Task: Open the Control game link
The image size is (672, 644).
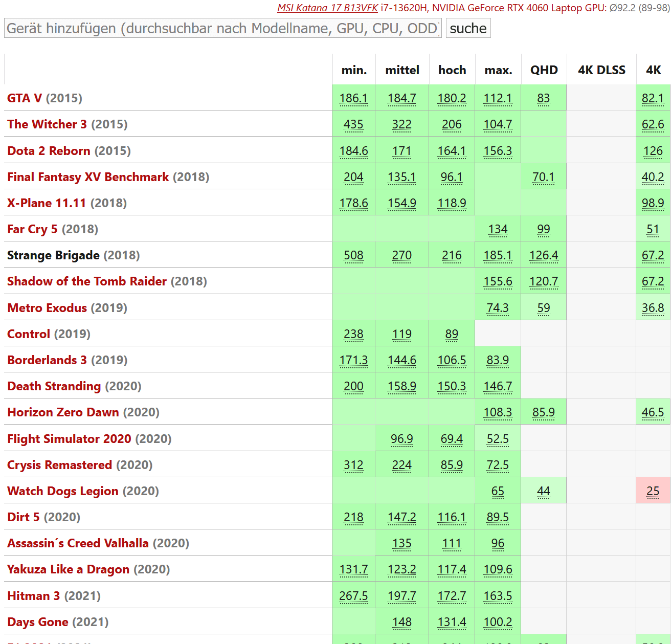Action: click(x=29, y=334)
